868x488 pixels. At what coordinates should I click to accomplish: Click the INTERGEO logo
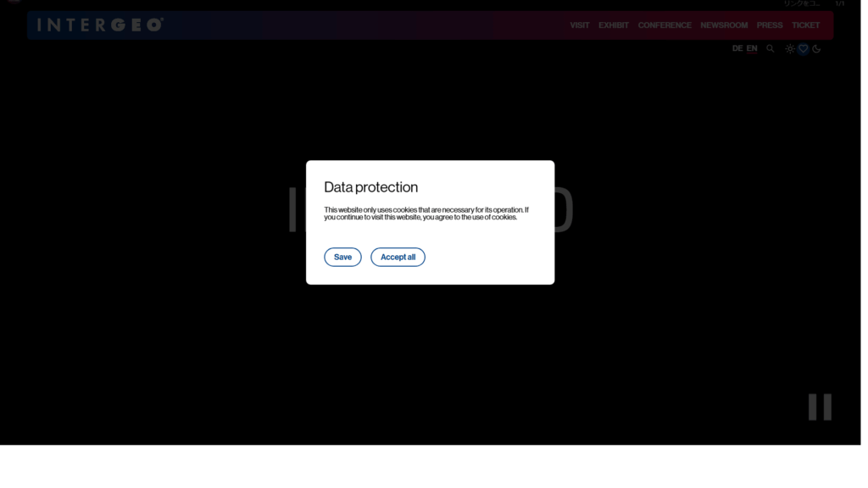(x=100, y=25)
